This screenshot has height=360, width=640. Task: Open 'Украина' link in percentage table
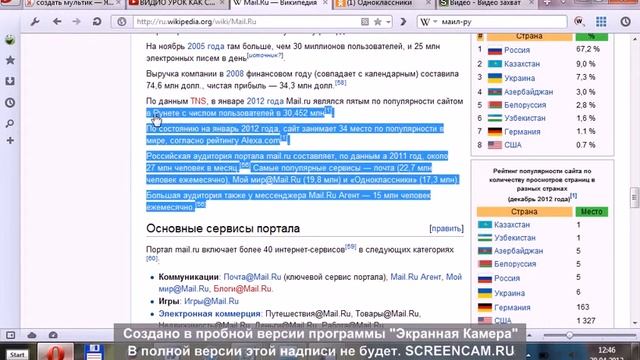519,78
